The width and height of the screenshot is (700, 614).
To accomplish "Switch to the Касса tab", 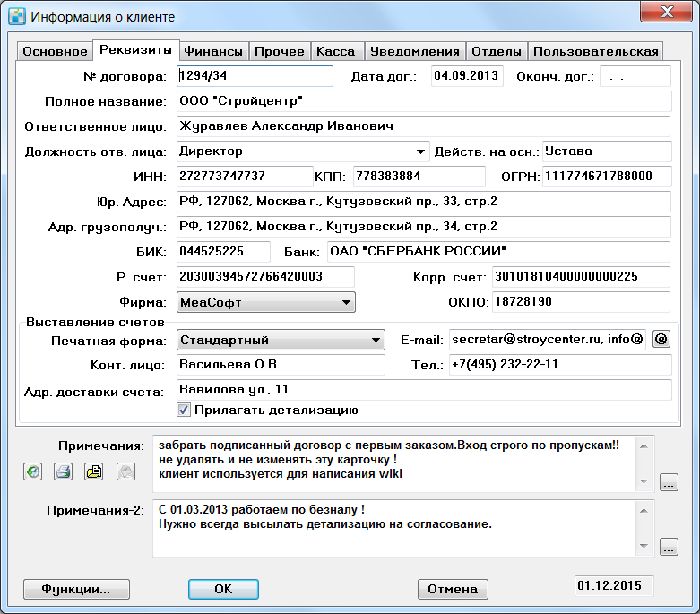I will click(336, 51).
